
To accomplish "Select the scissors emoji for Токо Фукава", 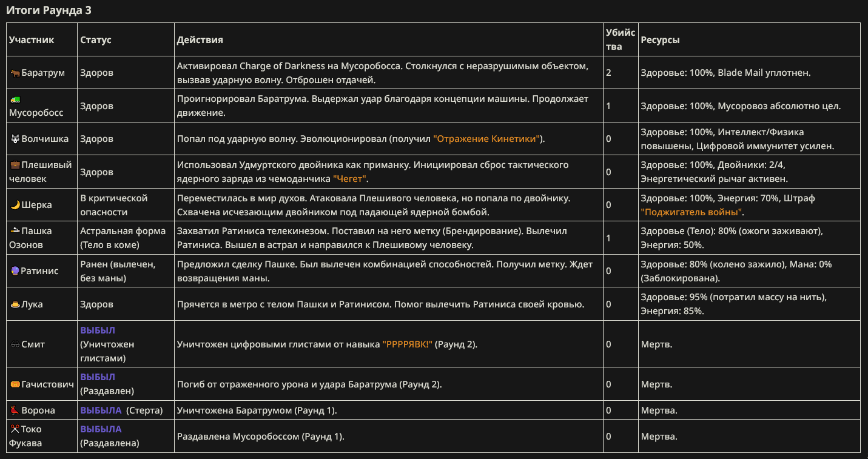I will pos(15,429).
